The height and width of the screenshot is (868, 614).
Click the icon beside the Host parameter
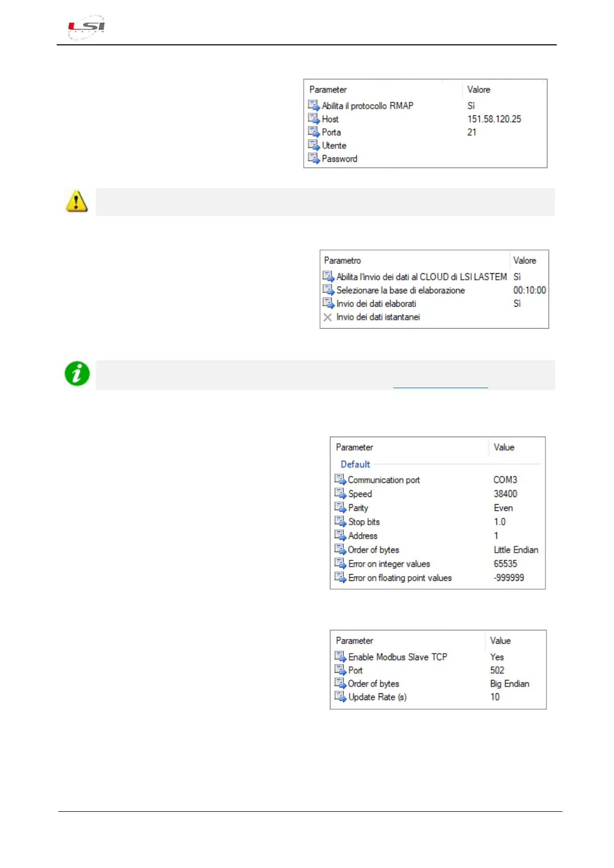313,119
